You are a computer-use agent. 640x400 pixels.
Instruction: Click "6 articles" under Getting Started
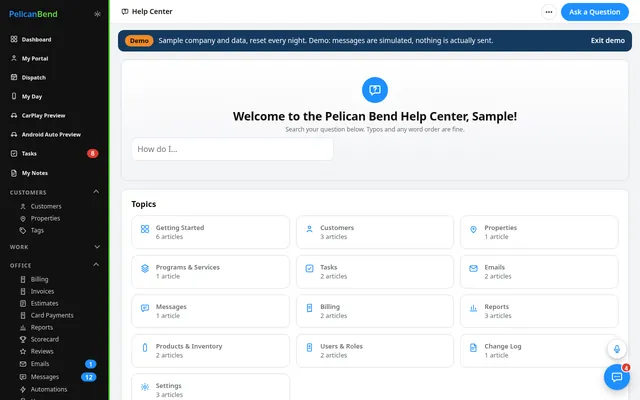click(x=169, y=237)
